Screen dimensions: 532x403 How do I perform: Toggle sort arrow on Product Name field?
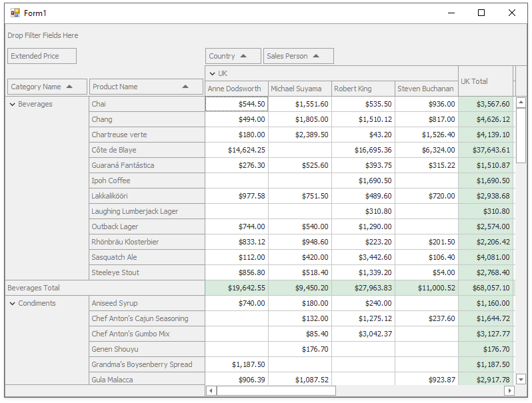(185, 87)
